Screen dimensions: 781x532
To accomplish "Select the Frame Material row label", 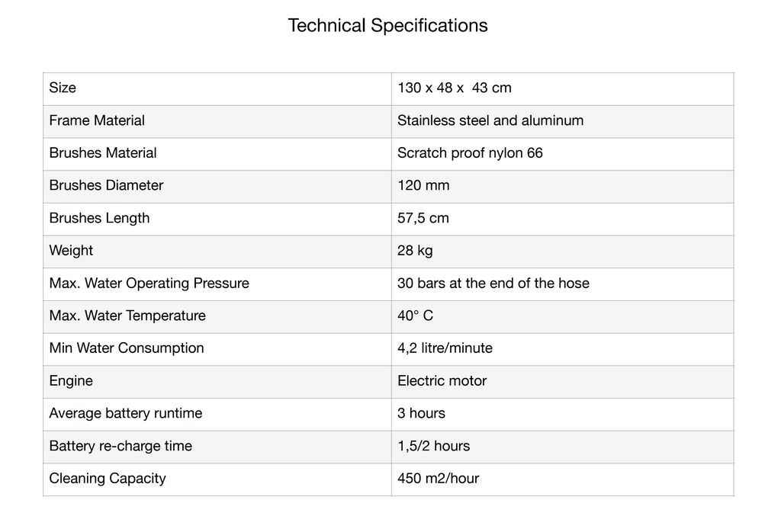I will tap(97, 120).
